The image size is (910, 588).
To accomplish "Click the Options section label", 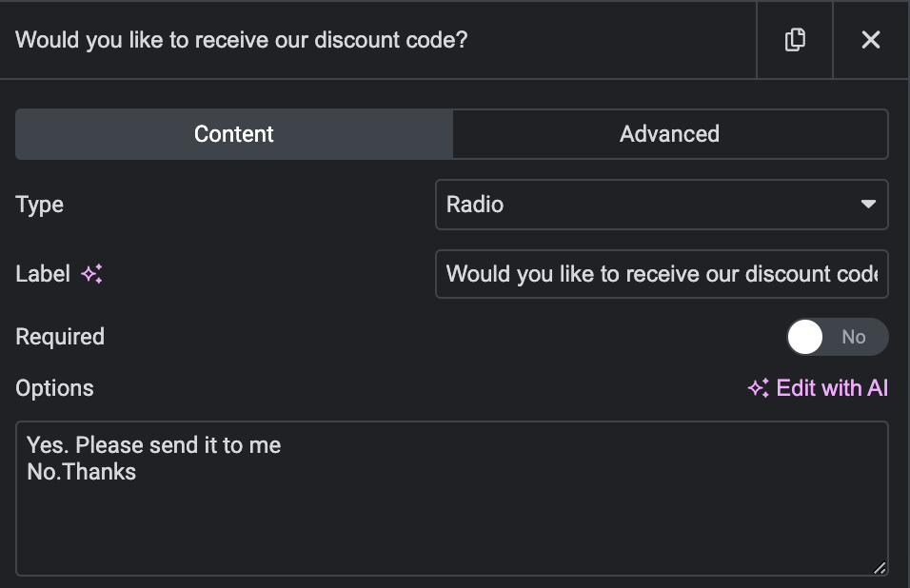I will 54,388.
